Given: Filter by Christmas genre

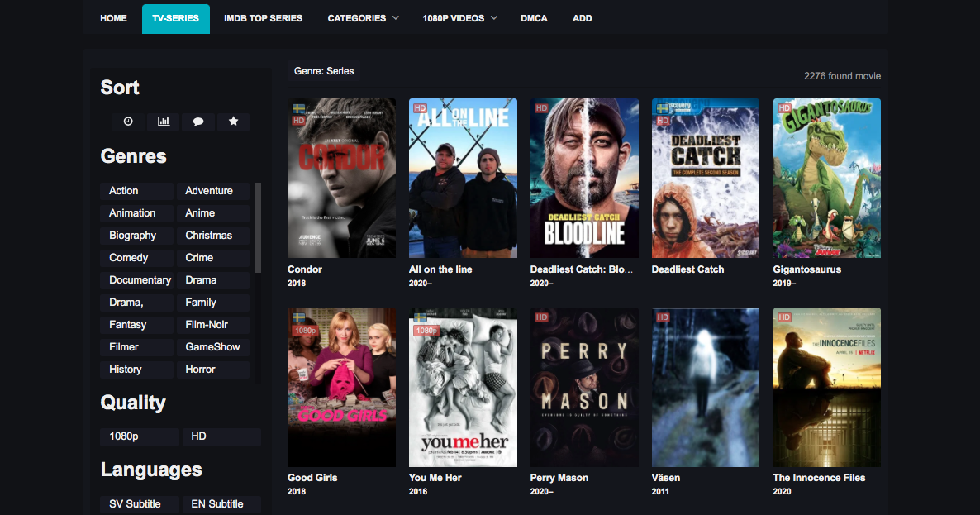Looking at the screenshot, I should [212, 236].
